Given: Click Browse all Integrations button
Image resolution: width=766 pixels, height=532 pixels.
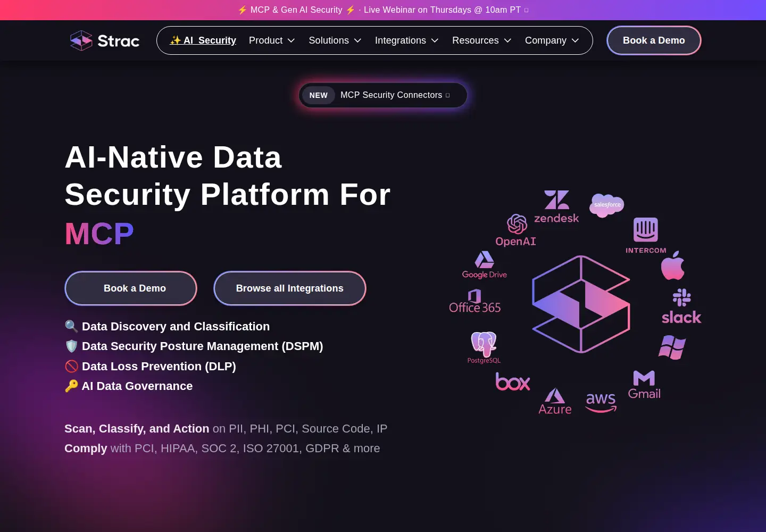Looking at the screenshot, I should [290, 288].
